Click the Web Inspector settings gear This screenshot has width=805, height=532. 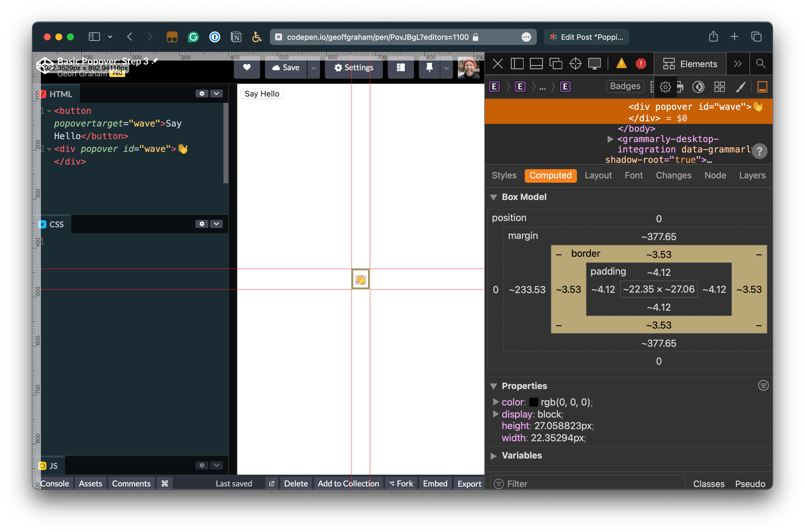pos(665,87)
